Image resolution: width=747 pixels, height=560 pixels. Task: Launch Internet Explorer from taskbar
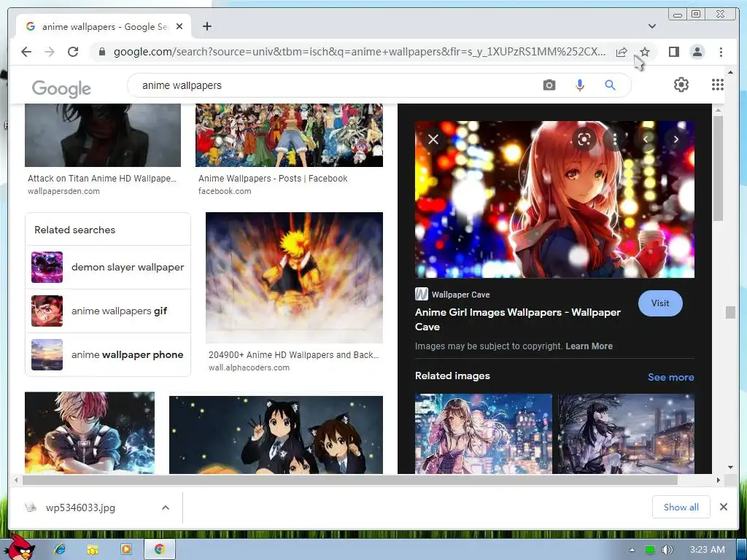pyautogui.click(x=59, y=549)
